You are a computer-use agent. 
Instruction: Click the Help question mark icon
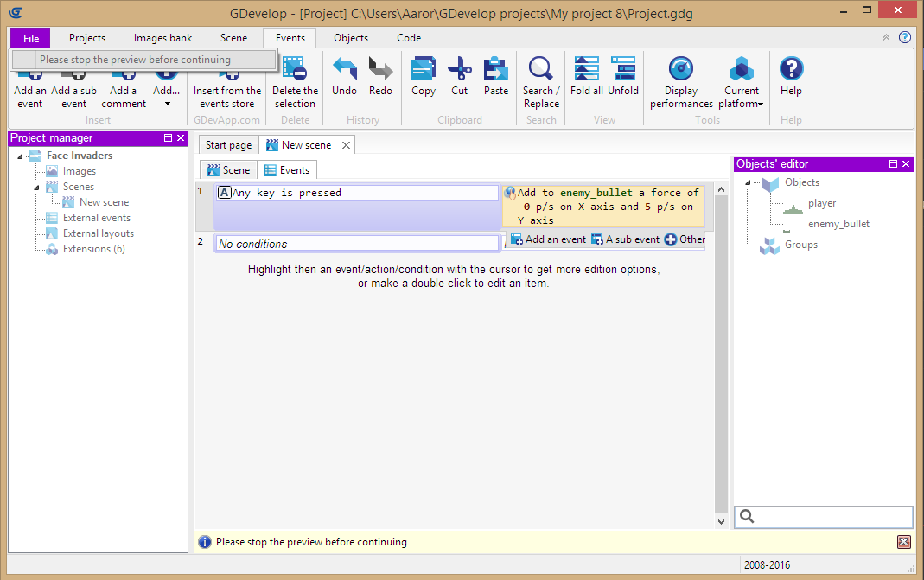click(x=792, y=68)
